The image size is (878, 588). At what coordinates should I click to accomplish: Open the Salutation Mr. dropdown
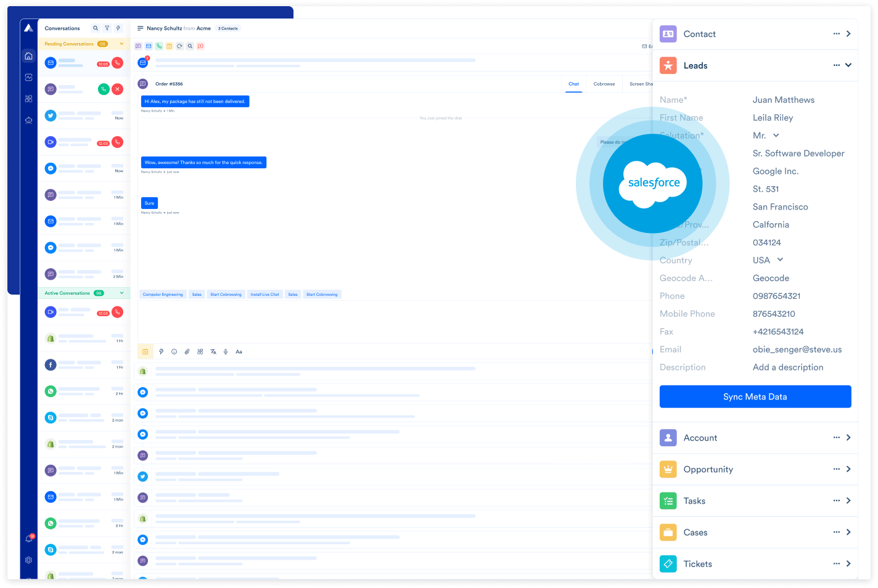766,136
